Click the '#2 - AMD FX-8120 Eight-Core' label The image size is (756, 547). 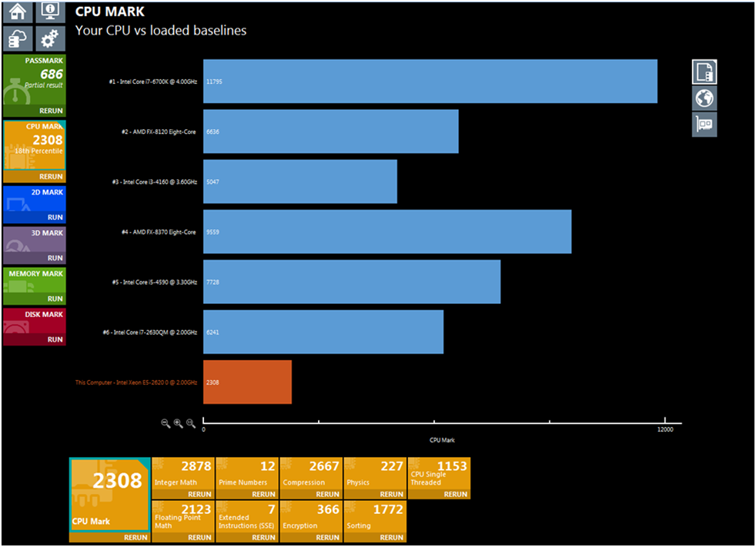(159, 132)
